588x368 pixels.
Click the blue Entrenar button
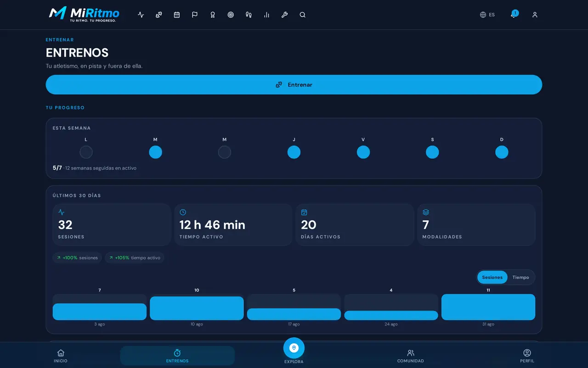tap(294, 85)
